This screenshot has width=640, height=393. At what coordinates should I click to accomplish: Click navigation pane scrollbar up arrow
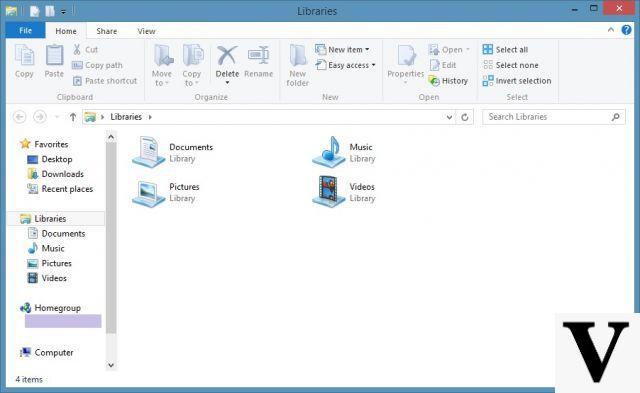point(111,138)
